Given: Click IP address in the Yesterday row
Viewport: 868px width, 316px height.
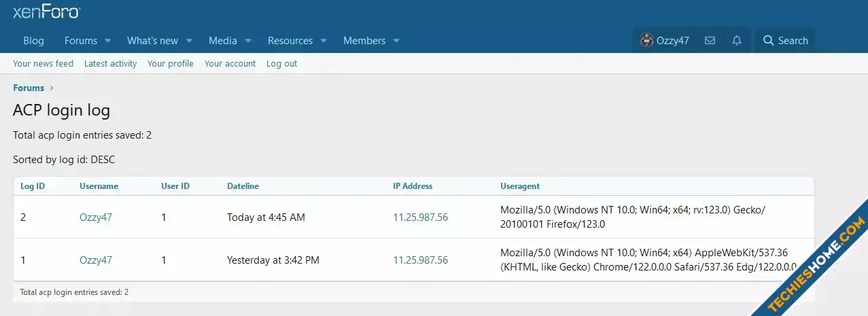Looking at the screenshot, I should pos(420,260).
